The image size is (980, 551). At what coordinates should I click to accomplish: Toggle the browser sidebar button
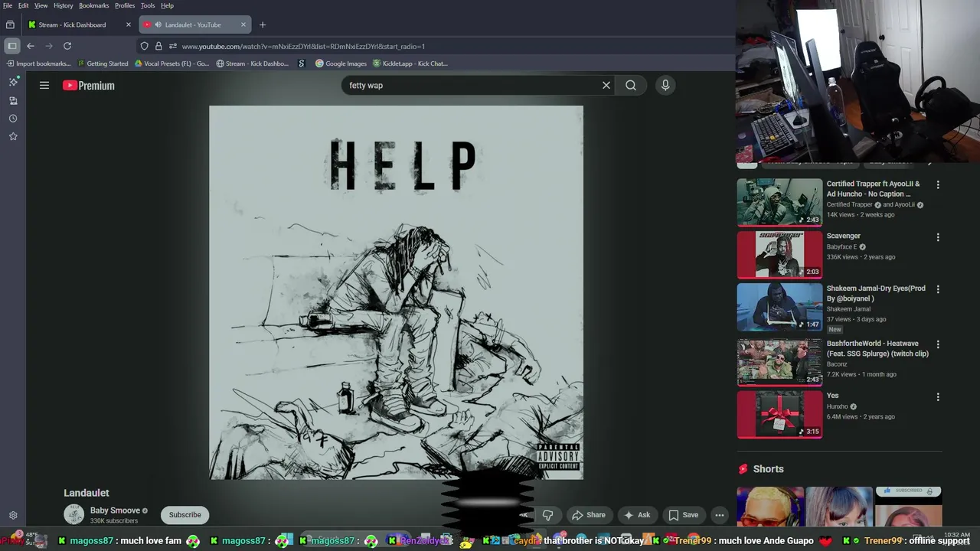coord(12,46)
